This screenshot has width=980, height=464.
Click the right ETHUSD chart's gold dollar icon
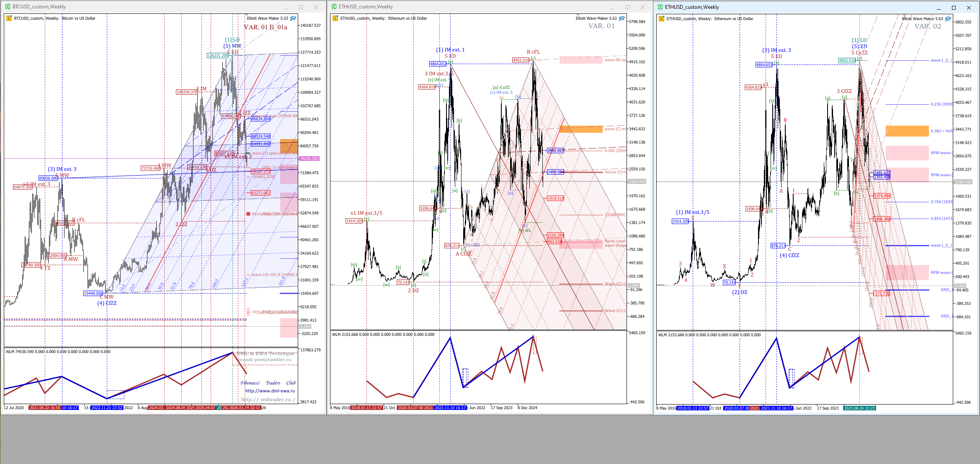[661, 19]
